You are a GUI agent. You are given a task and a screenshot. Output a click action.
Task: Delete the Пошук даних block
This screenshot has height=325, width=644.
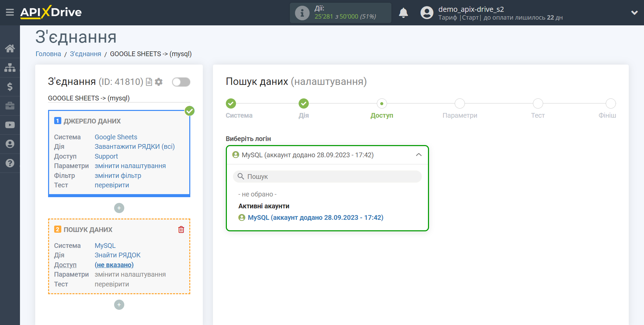[x=181, y=230]
